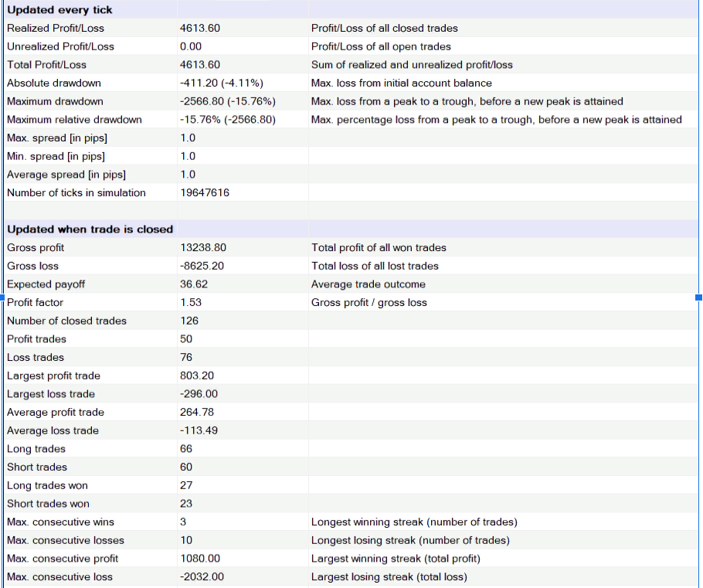Click the Maximum drawdown value -2566.80 (-15.76%)
Image resolution: width=703 pixels, height=588 pixels.
[227, 101]
